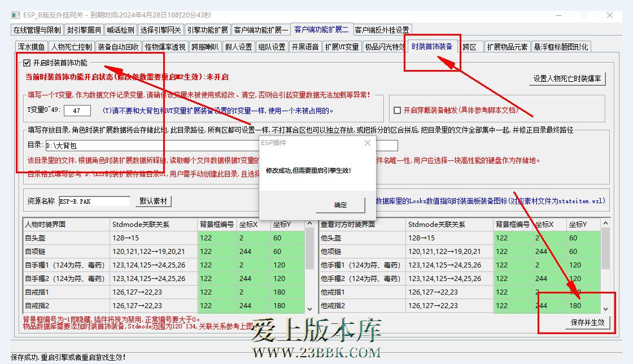The height and width of the screenshot is (364, 633).
Task: Close the ESP插件 dialog with the X
Action: [368, 143]
